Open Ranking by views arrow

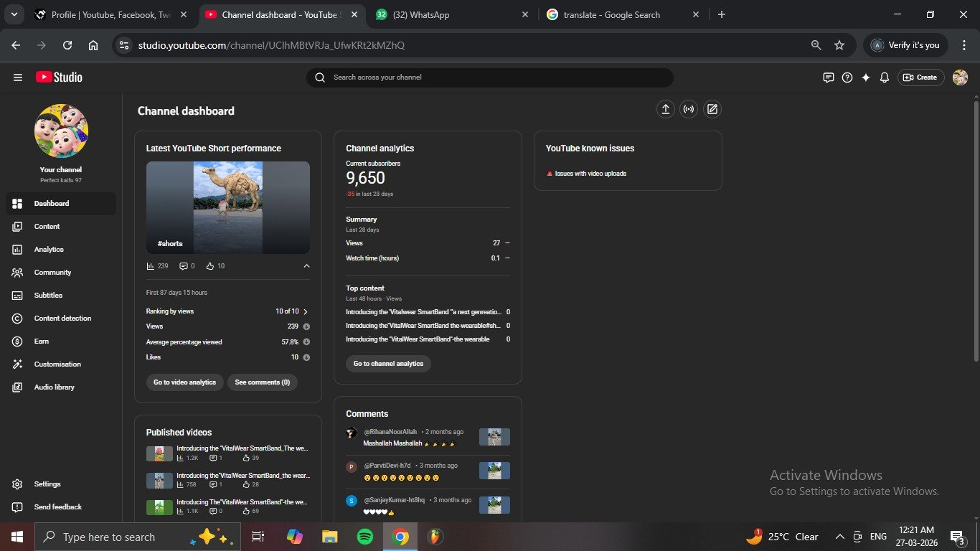[x=306, y=311]
